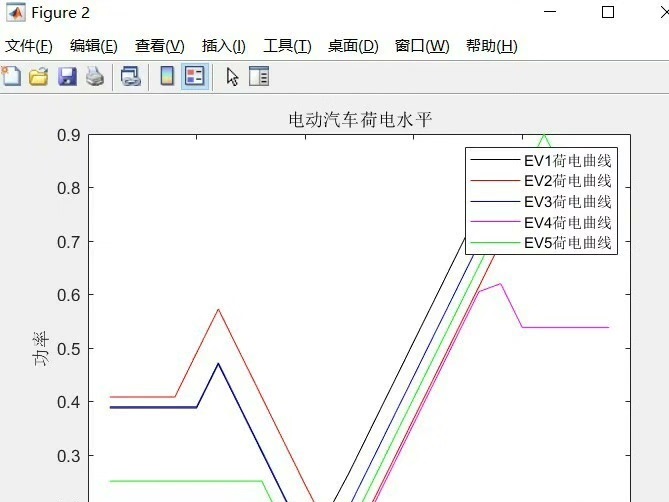Click the red EV2 curve peak in plot
Screen dimensions: 669x502
pos(218,310)
